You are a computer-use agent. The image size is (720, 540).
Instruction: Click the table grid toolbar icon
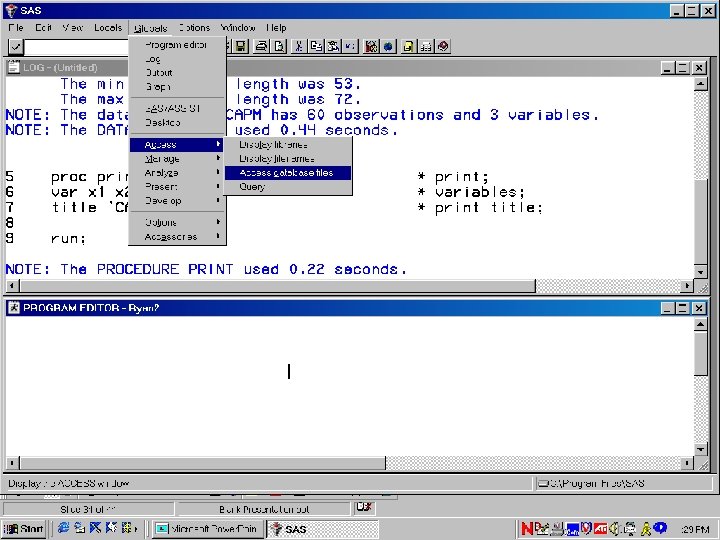click(426, 46)
